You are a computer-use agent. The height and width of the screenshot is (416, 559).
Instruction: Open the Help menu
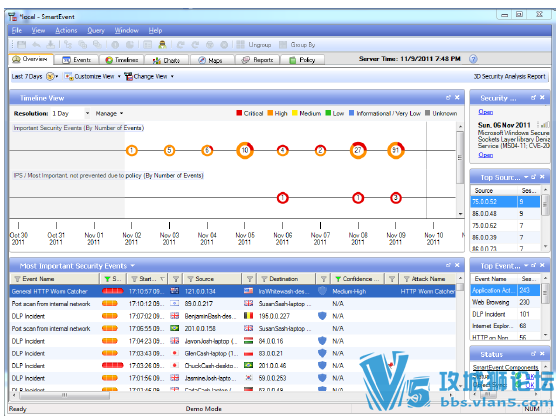[155, 31]
